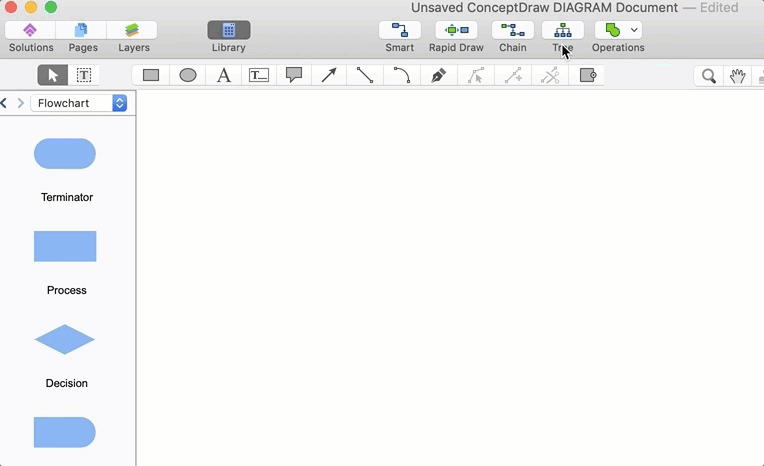Select the Process rectangle shape

click(x=65, y=246)
